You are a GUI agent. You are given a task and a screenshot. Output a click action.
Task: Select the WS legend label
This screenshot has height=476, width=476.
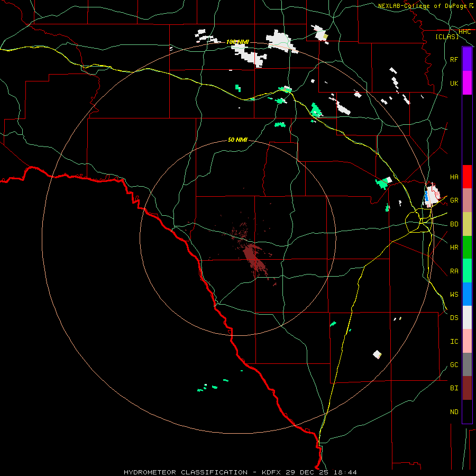(x=454, y=294)
